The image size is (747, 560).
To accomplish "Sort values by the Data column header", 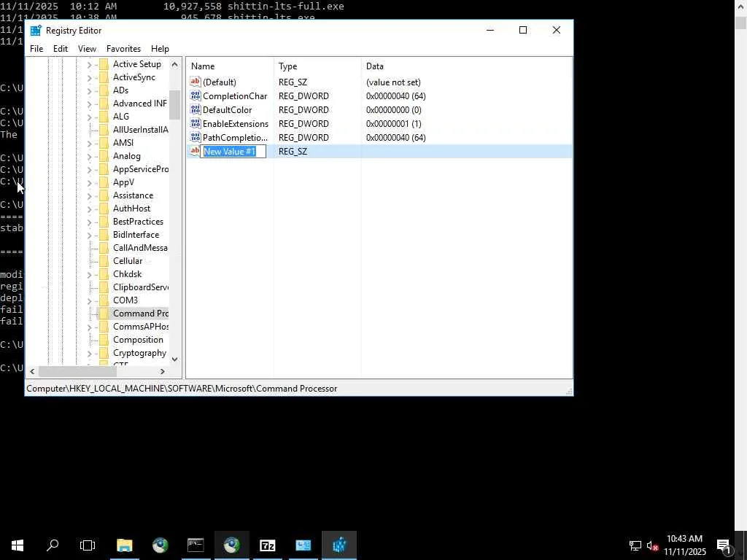I will pos(466,66).
